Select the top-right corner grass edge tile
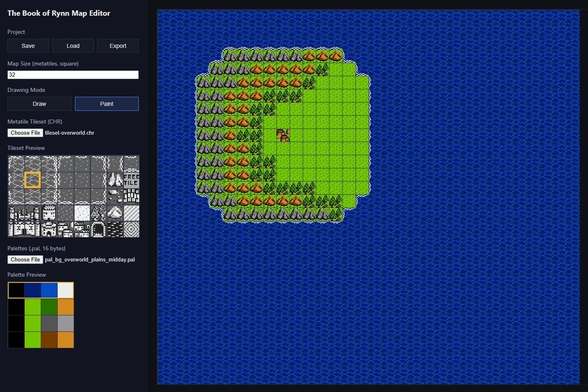The height and width of the screenshot is (392, 588). (99, 164)
